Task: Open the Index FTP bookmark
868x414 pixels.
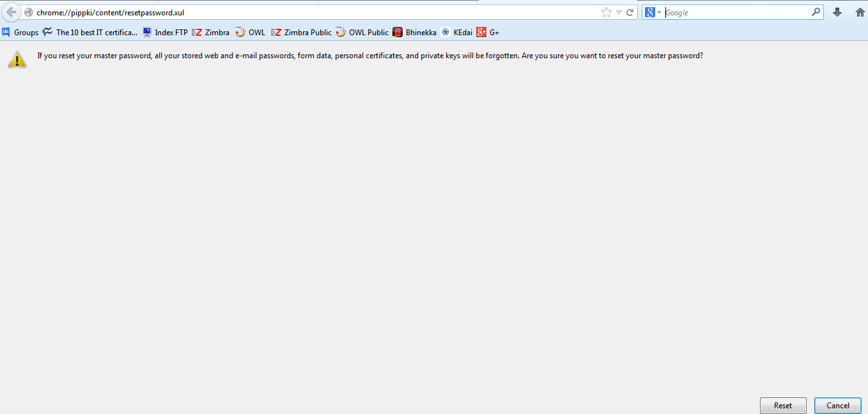Action: [x=165, y=32]
